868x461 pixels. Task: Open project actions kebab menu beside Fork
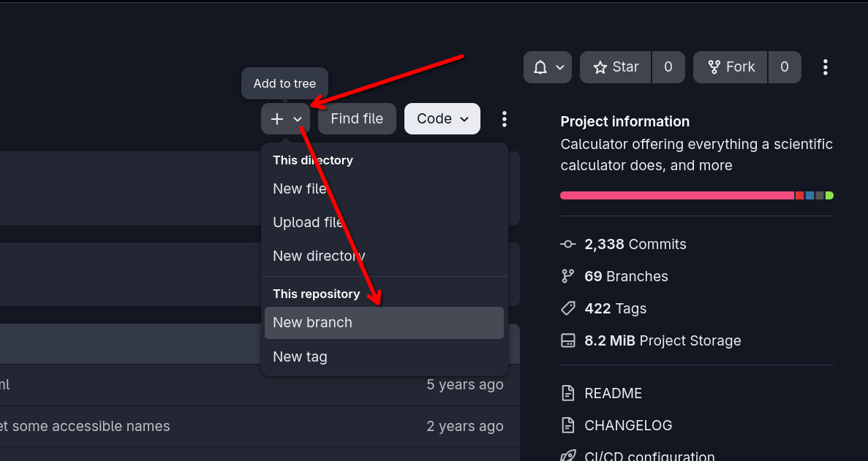(826, 67)
